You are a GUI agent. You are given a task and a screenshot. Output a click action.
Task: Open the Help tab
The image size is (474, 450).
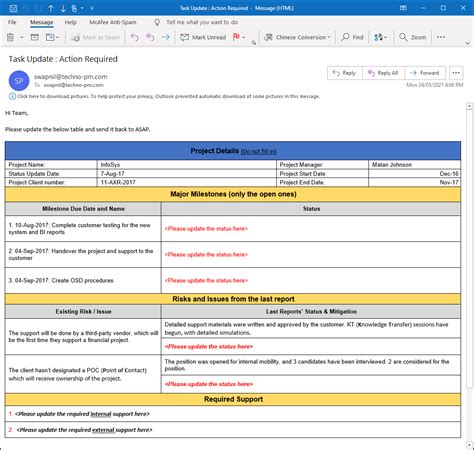click(x=70, y=22)
